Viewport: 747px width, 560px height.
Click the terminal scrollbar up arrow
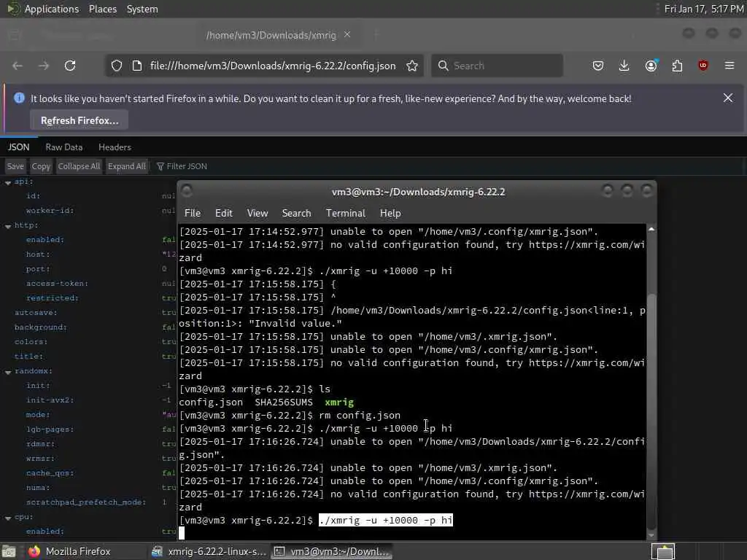[651, 230]
